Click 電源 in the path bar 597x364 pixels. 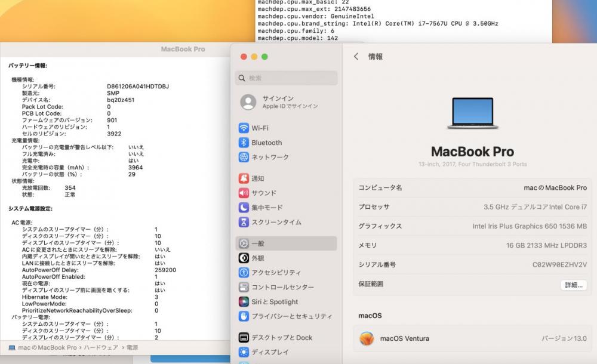132,348
